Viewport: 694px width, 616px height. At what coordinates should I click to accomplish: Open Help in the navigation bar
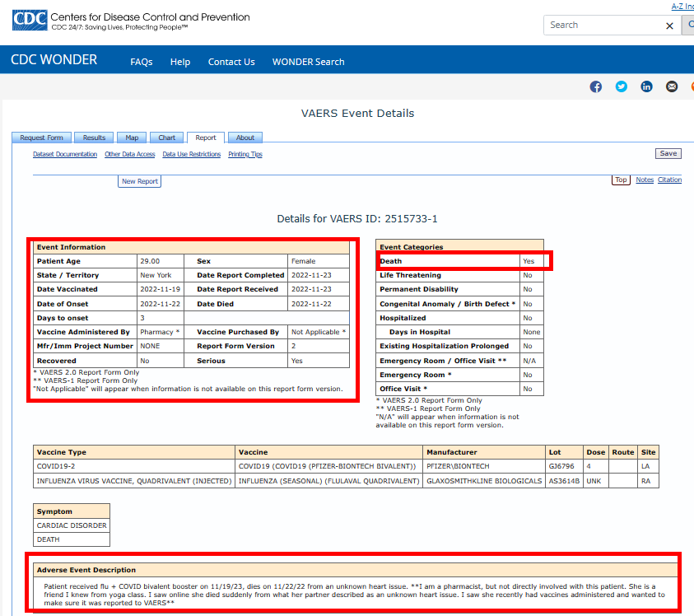[180, 62]
